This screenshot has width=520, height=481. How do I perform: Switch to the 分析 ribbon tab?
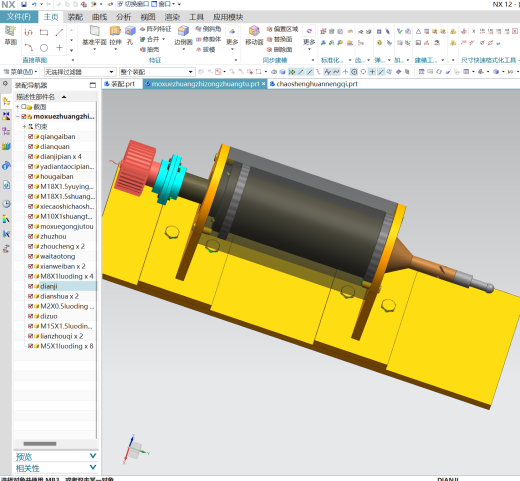point(123,17)
